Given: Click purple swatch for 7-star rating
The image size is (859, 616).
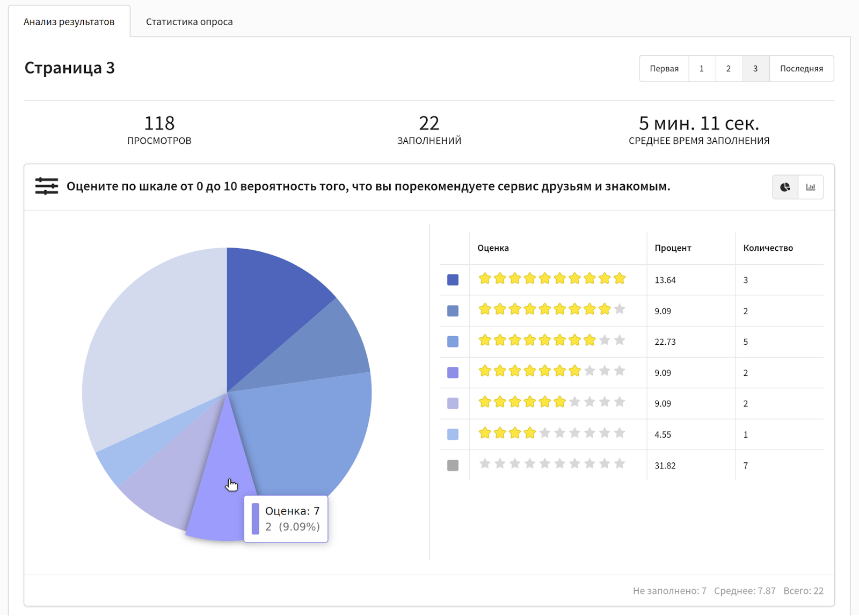Looking at the screenshot, I should tap(453, 373).
